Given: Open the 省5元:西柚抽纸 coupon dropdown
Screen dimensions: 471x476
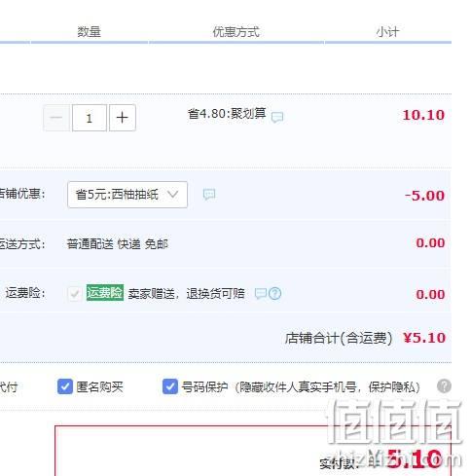Looking at the screenshot, I should (127, 195).
